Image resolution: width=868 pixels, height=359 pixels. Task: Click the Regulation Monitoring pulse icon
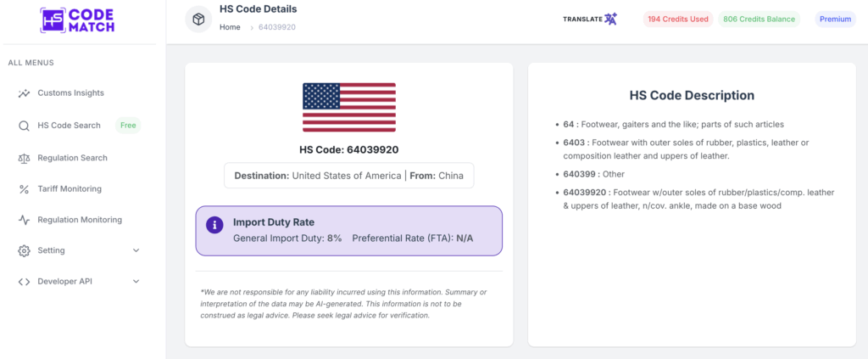24,220
